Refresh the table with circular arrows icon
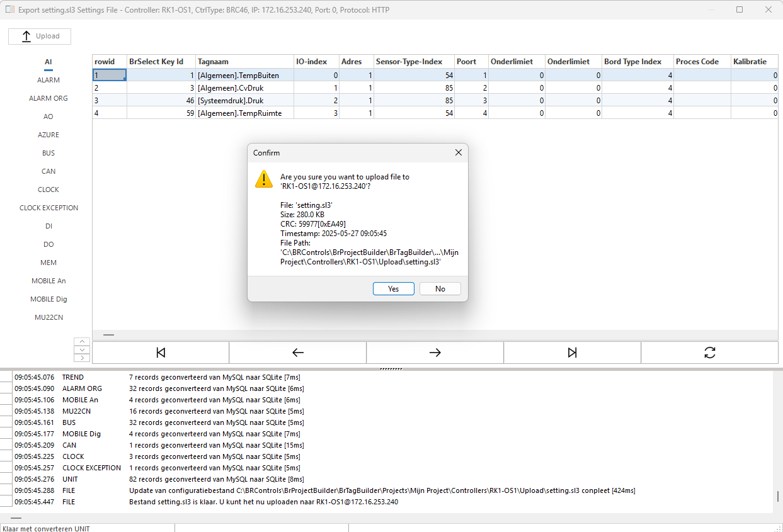783x532 pixels. (x=710, y=353)
